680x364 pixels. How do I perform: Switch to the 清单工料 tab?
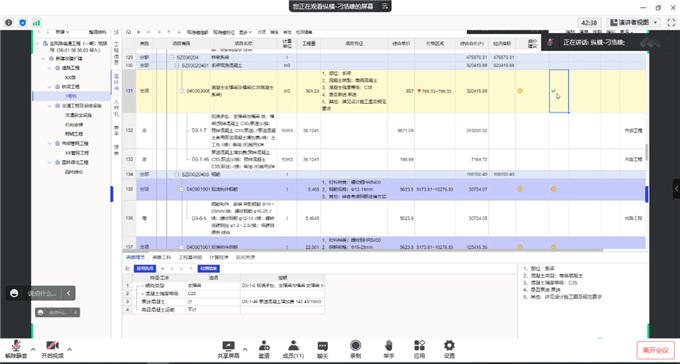coord(161,257)
